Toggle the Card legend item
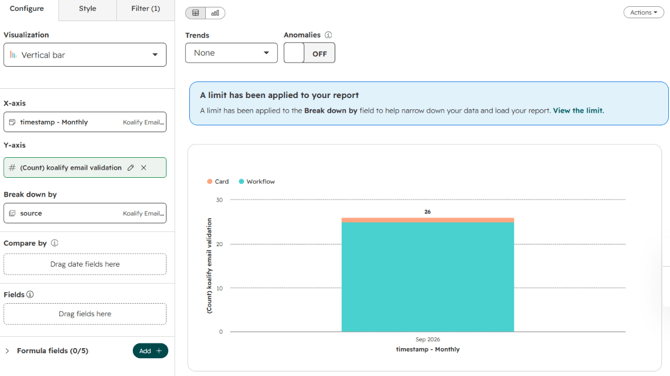 click(218, 182)
